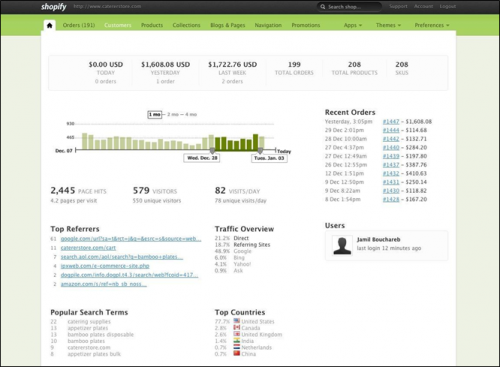Screen dimensions: 500x367
Task: Click the Netherlands flag icon
Action: click(x=237, y=347)
